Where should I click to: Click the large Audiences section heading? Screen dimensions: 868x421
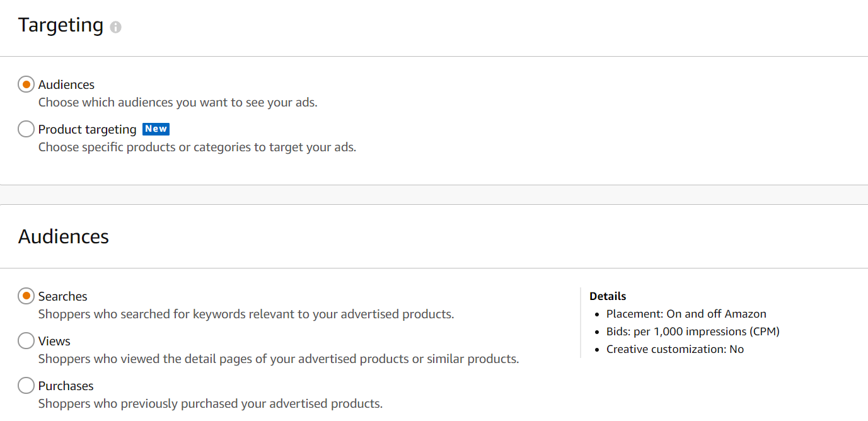[64, 236]
